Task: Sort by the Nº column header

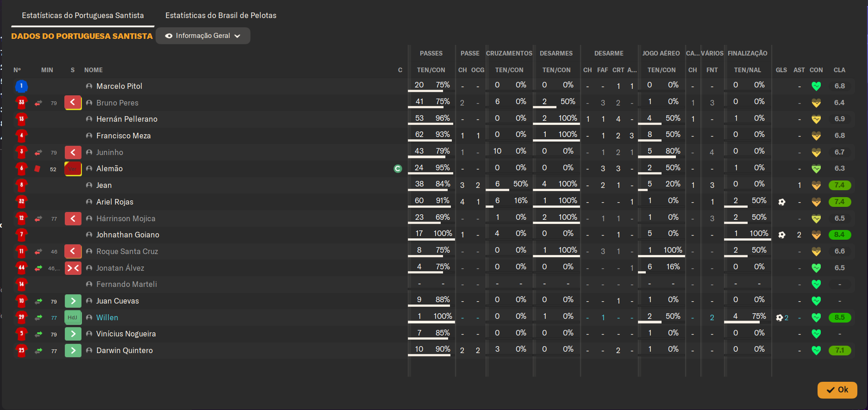Action: click(x=17, y=70)
